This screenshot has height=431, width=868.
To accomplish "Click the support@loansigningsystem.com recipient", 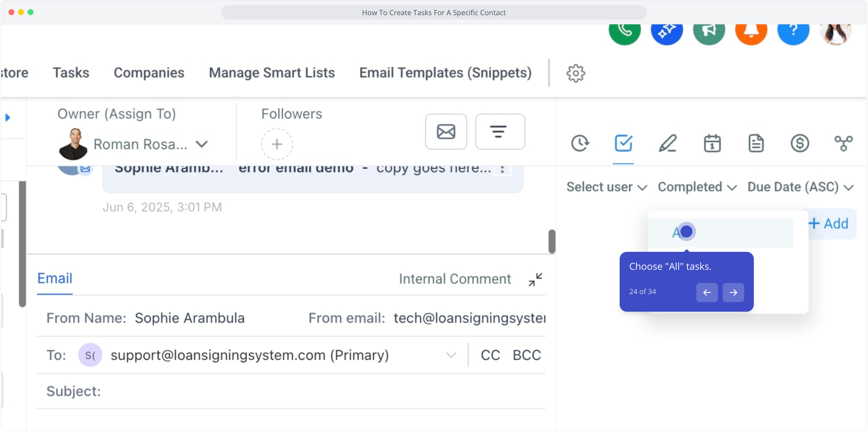I will point(250,355).
